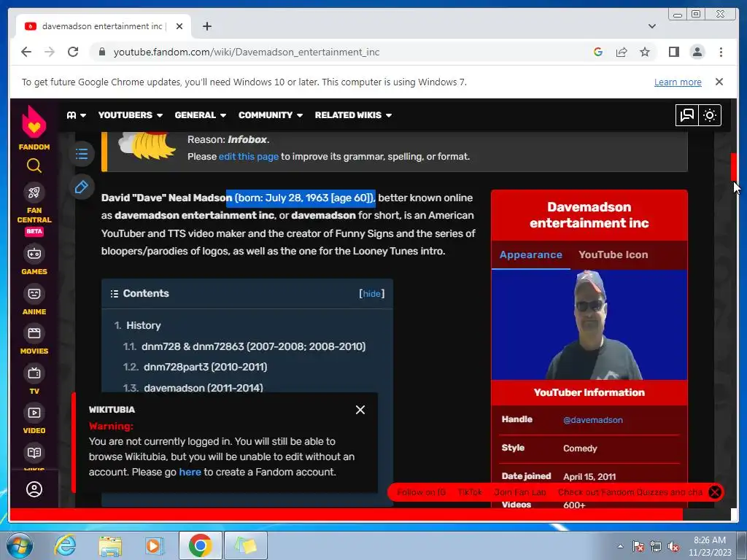Open the Games sidebar icon

coord(34,254)
